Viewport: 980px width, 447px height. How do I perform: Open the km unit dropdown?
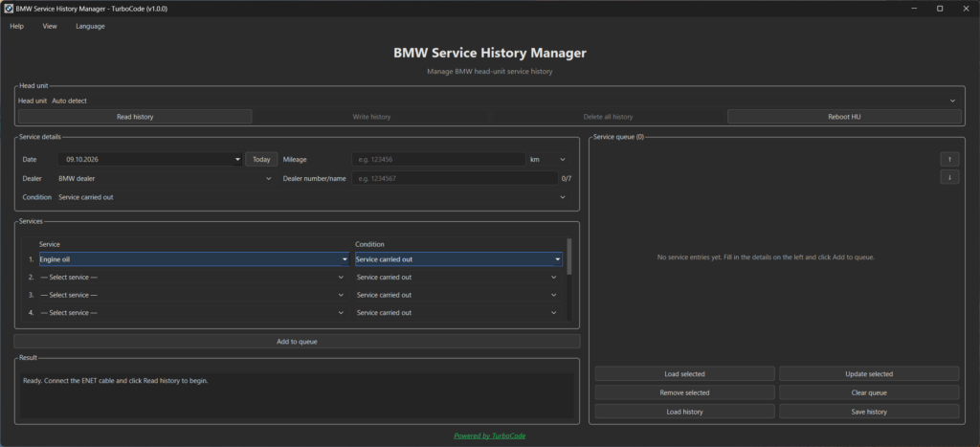(548, 160)
